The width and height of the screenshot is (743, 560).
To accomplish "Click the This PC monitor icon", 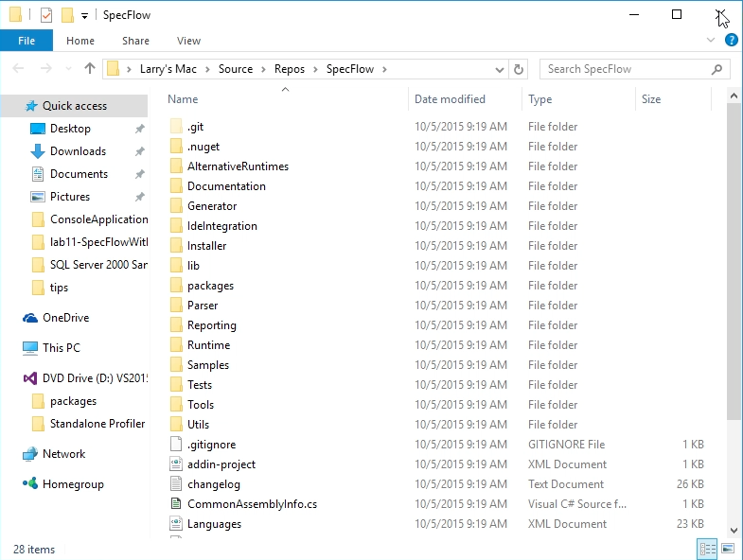I will pos(30,348).
